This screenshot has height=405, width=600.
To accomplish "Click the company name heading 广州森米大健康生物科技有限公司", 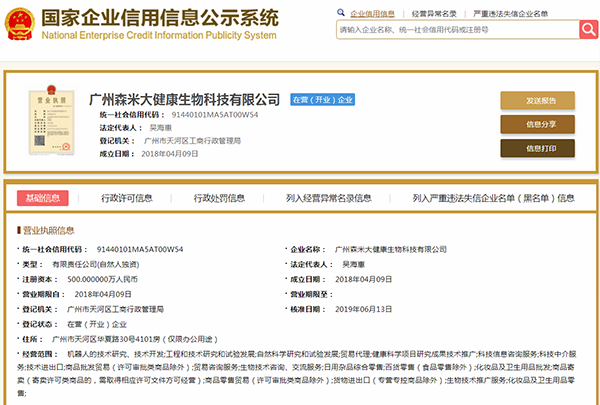I will click(184, 100).
